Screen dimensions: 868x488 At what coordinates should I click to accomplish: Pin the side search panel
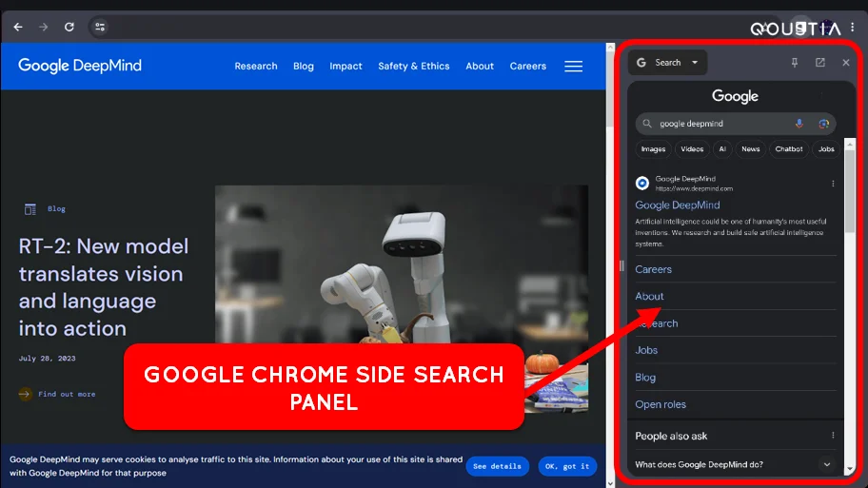tap(795, 63)
